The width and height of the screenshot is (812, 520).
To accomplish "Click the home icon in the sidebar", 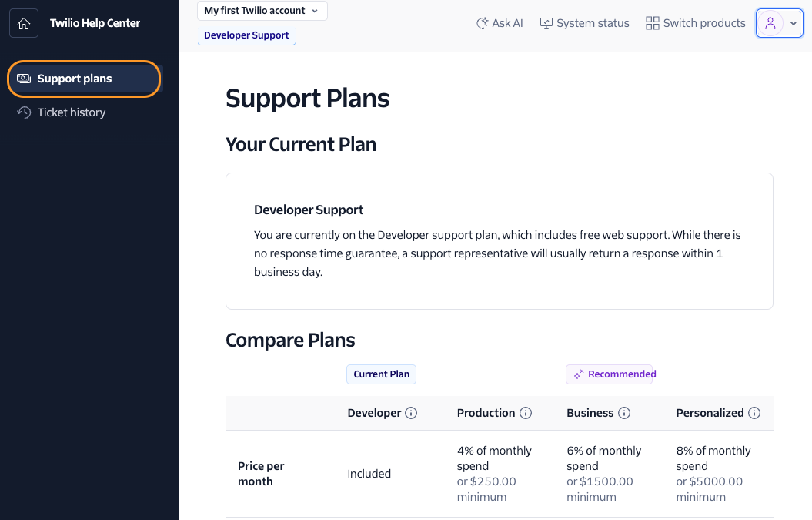I will click(24, 23).
